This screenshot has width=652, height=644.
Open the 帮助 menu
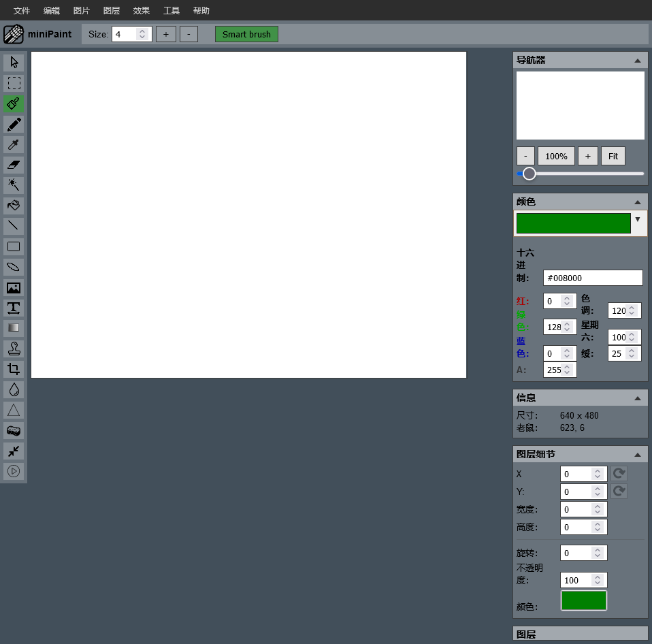click(x=201, y=10)
